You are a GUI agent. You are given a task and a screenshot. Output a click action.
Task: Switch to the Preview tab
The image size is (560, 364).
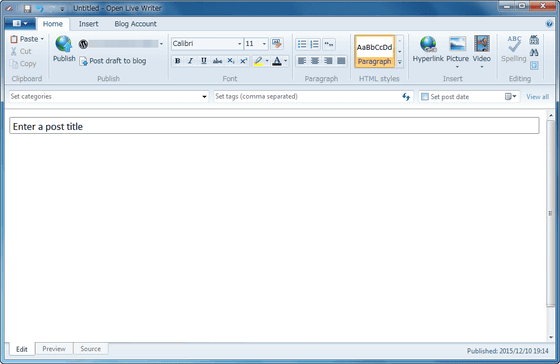click(54, 349)
